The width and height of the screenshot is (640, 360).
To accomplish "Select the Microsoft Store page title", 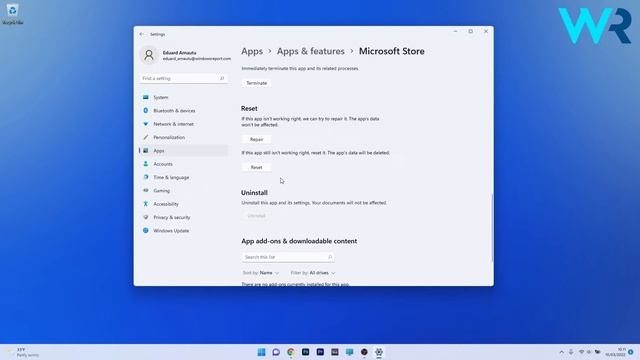I will (x=392, y=51).
